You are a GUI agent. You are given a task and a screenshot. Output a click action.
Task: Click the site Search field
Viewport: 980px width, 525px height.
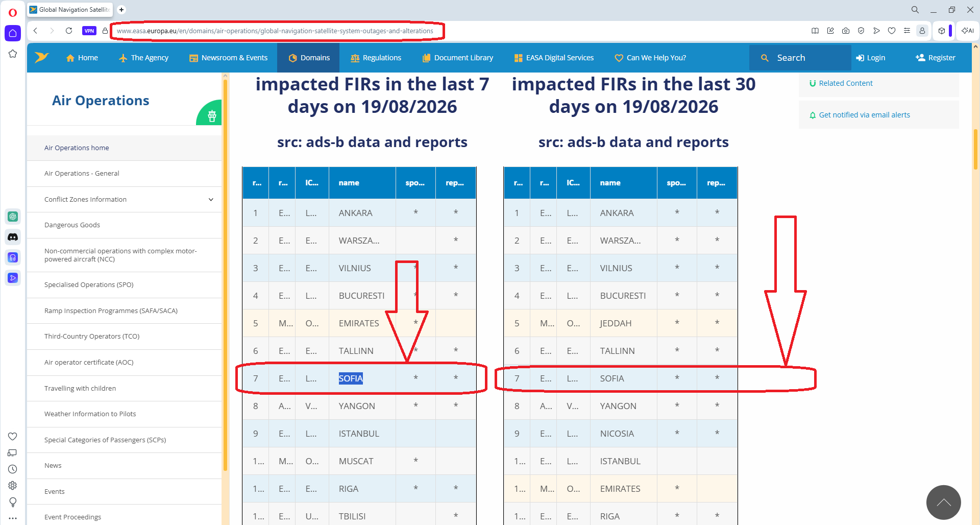800,58
